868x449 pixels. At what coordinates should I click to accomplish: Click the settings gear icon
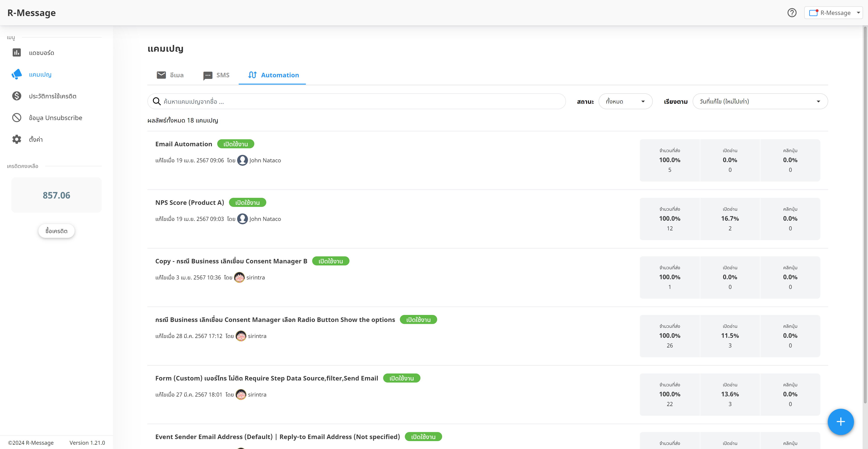point(17,139)
